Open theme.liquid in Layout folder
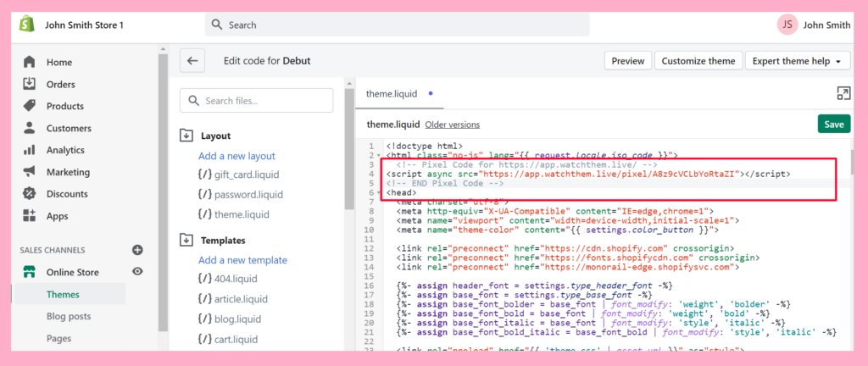 [x=234, y=214]
